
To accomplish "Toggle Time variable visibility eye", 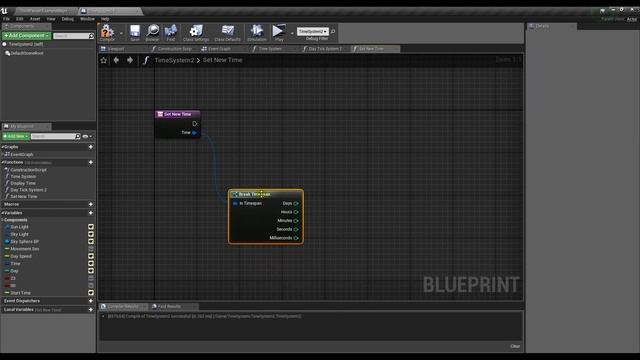I will click(91, 264).
